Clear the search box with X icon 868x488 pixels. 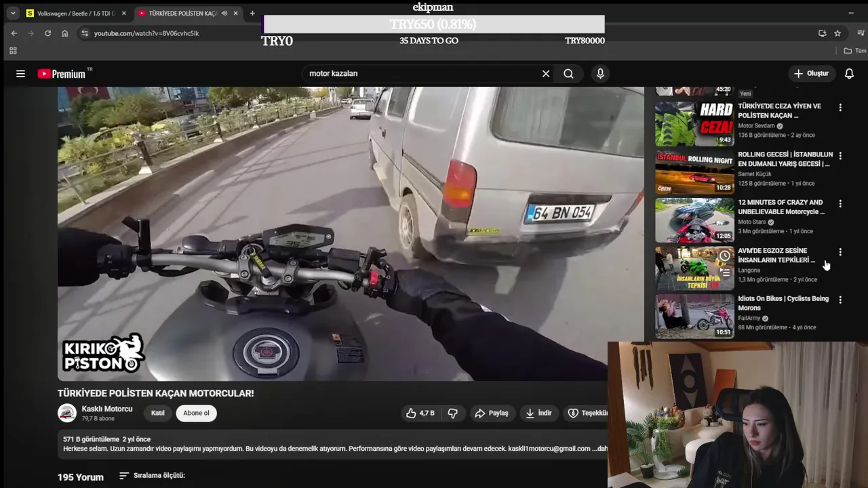[x=546, y=73]
